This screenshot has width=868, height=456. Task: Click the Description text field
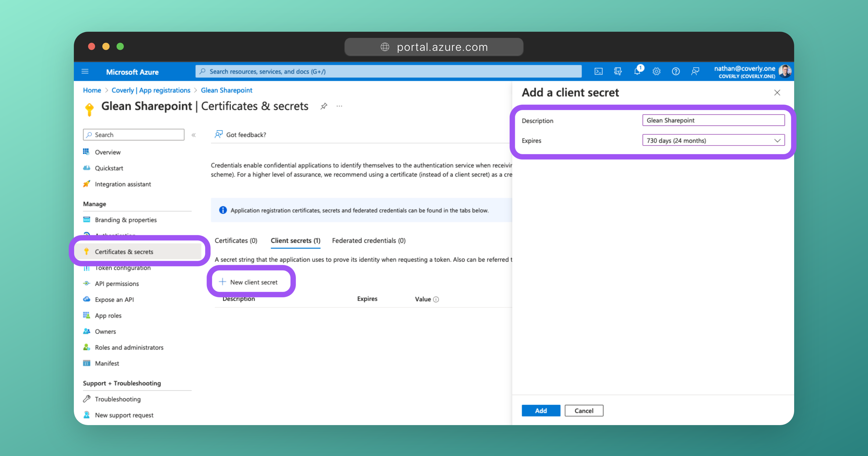(713, 120)
